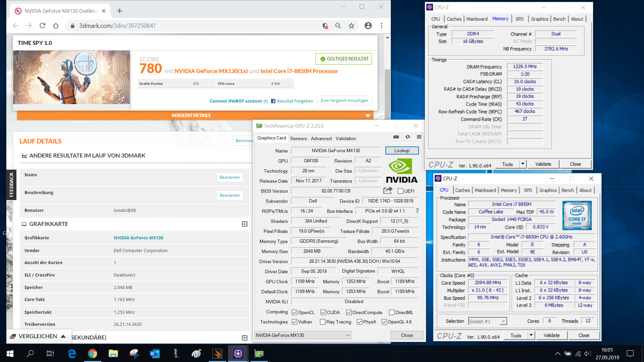Open Windows notification center

(630, 353)
